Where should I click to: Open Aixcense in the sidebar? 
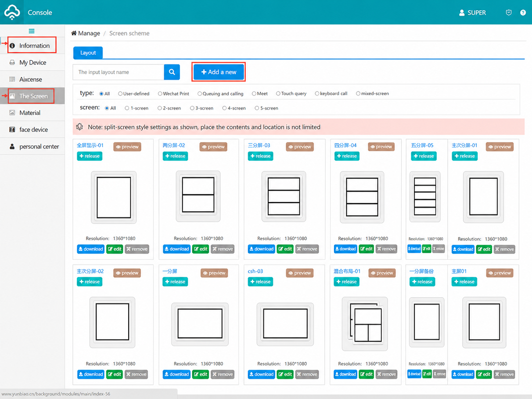pos(32,79)
